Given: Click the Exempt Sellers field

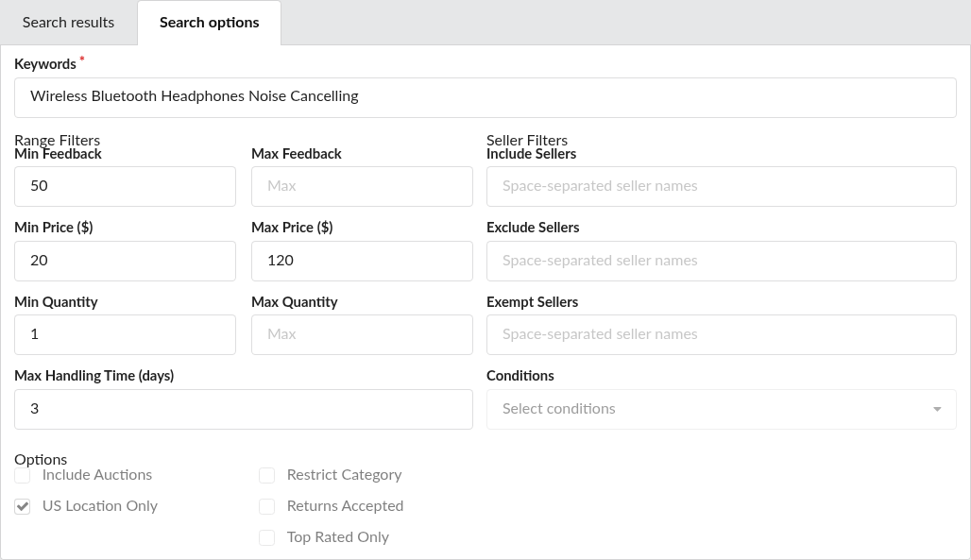Looking at the screenshot, I should pyautogui.click(x=722, y=334).
